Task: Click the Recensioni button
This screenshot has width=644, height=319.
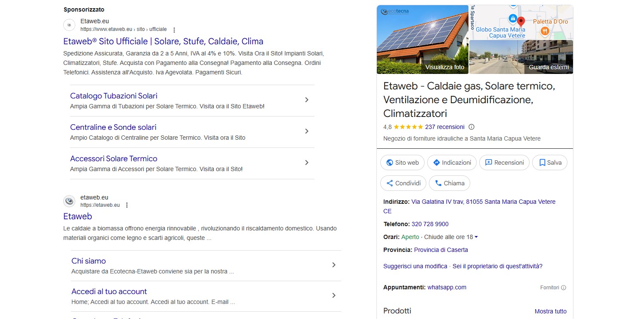Action: click(x=504, y=163)
